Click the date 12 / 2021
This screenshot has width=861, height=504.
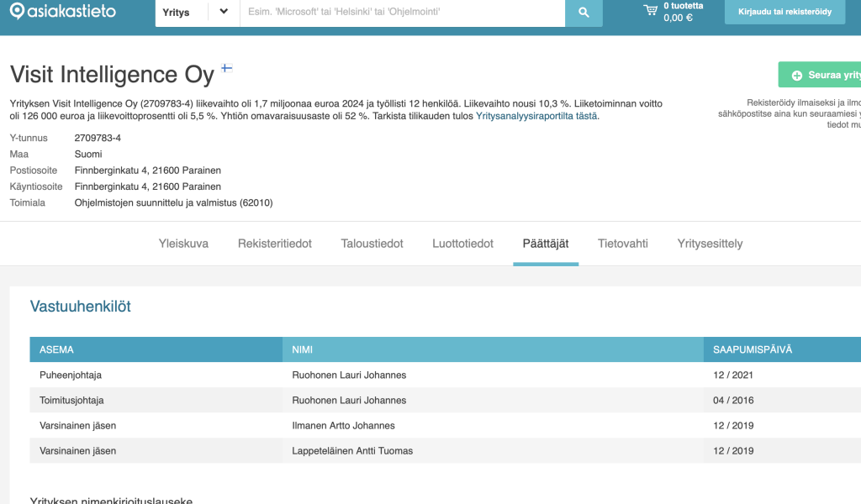(733, 375)
